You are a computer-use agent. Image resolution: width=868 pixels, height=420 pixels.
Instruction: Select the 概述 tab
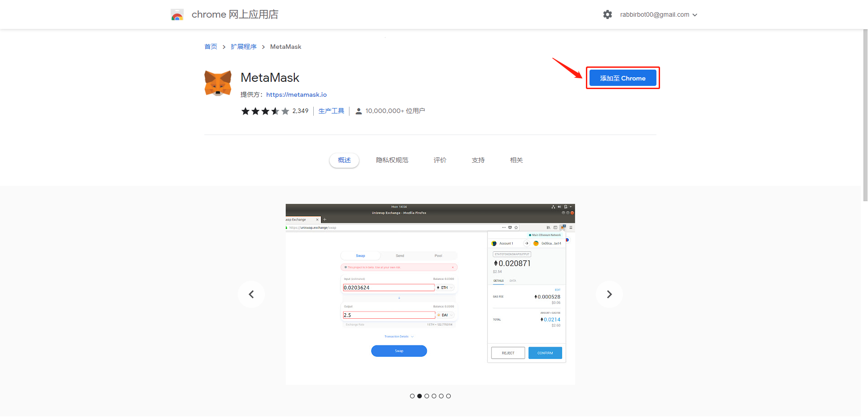(344, 160)
